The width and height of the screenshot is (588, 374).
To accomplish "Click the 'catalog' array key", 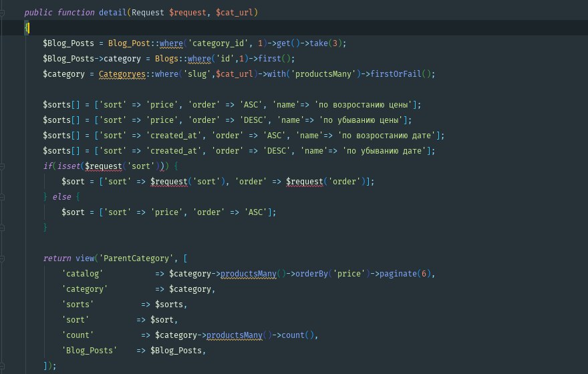I will point(82,274).
